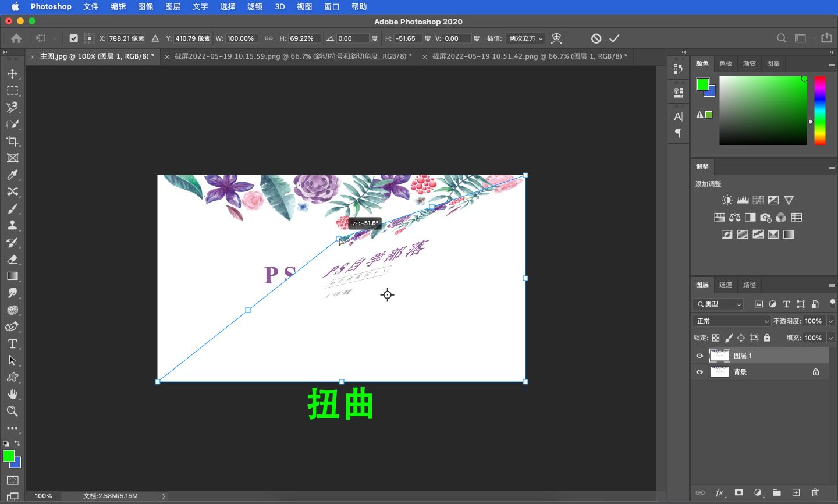Select the Crop tool
The image size is (838, 504).
[12, 141]
